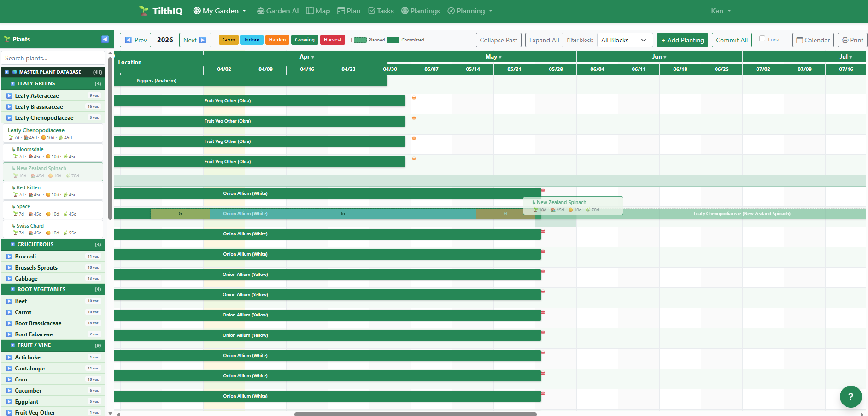
Task: Click harvest marker on top Onion Allium (White) row
Action: [543, 190]
